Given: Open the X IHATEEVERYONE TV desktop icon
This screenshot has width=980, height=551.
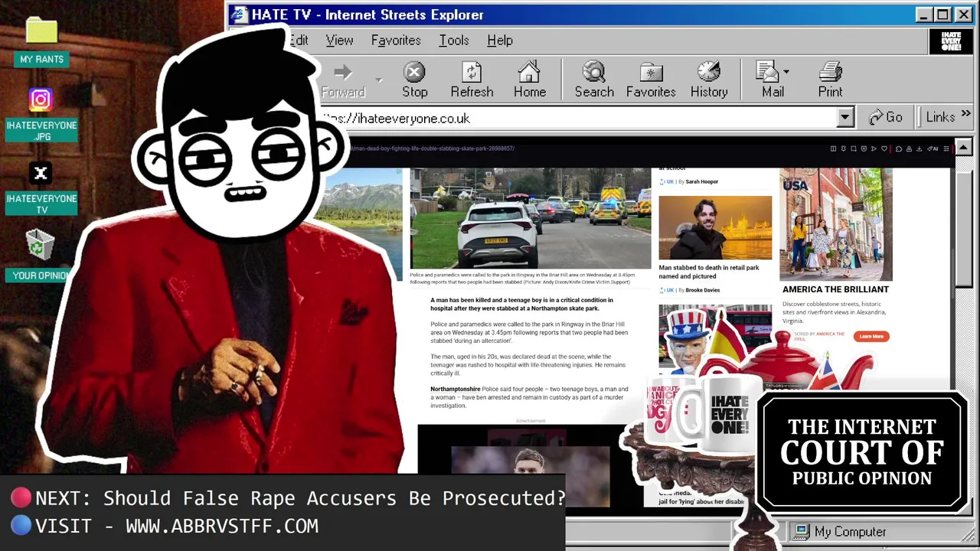Looking at the screenshot, I should pos(41,188).
